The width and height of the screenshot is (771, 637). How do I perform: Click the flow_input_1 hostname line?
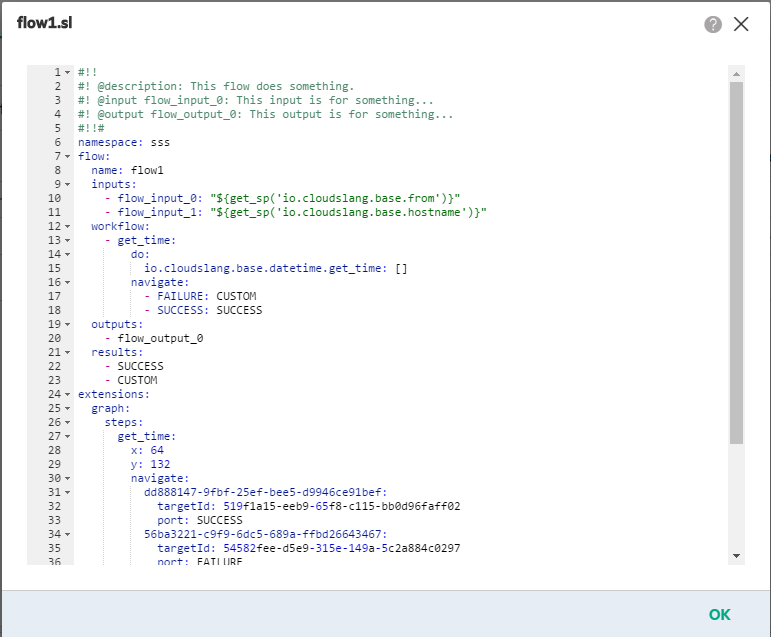300,213
